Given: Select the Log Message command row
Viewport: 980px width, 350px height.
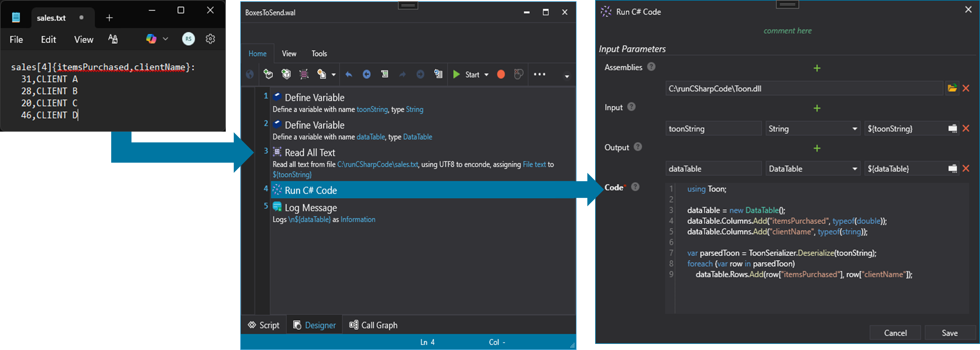Looking at the screenshot, I should pos(310,208).
